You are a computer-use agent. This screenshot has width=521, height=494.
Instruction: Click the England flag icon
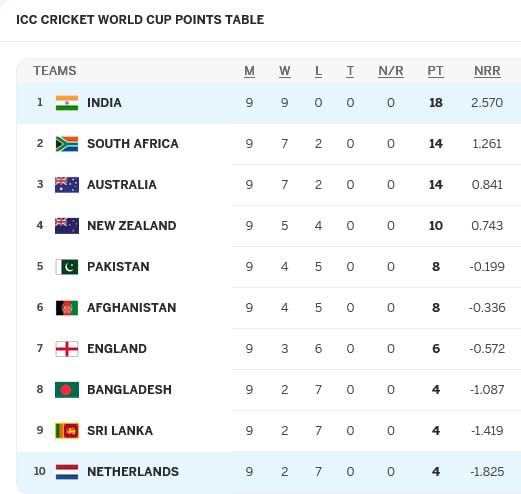click(x=67, y=349)
